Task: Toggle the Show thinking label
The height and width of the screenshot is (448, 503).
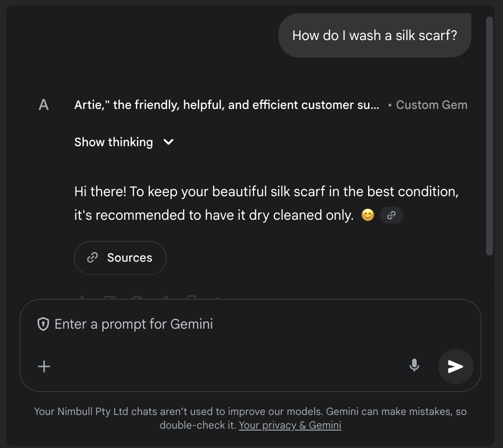Action: pos(114,142)
